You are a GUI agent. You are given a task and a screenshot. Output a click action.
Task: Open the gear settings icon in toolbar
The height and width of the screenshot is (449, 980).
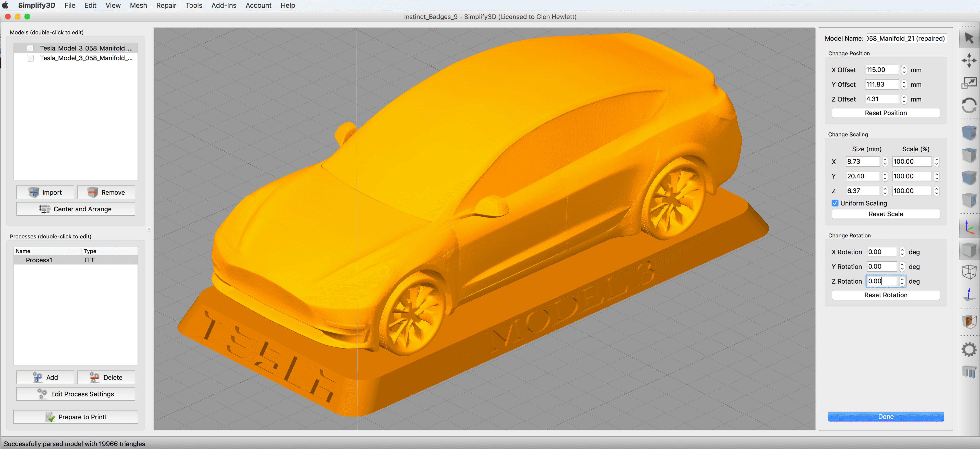pyautogui.click(x=969, y=350)
